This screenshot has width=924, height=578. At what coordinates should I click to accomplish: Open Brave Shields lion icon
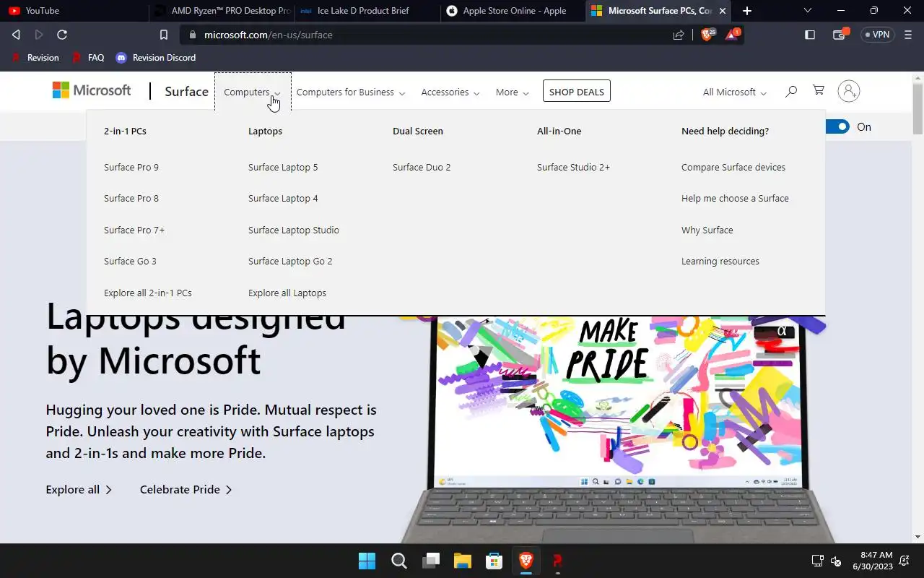[707, 34]
